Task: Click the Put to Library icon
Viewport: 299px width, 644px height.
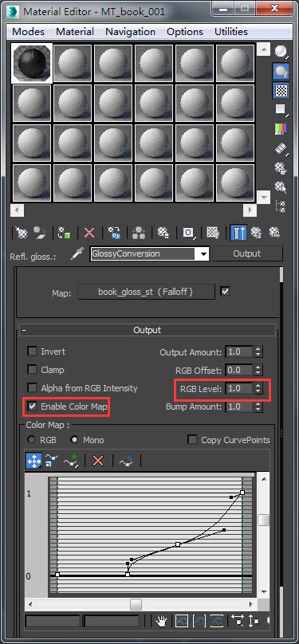Action: coord(163,233)
